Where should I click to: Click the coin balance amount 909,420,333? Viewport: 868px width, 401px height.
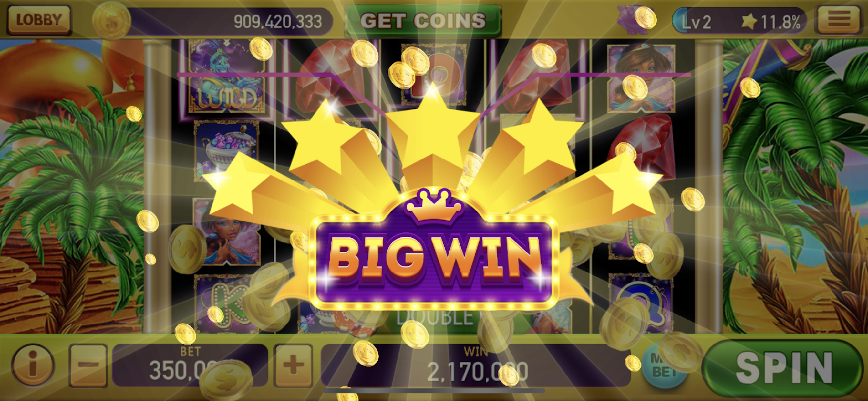[x=278, y=22]
